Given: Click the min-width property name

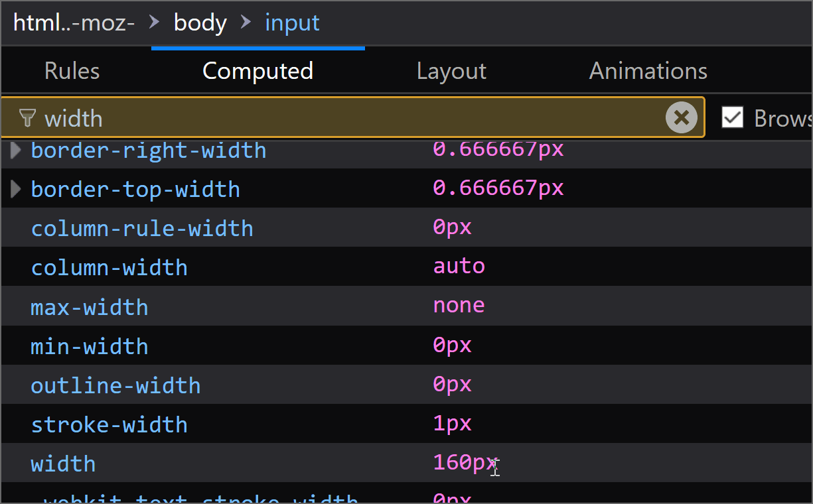Looking at the screenshot, I should (89, 347).
